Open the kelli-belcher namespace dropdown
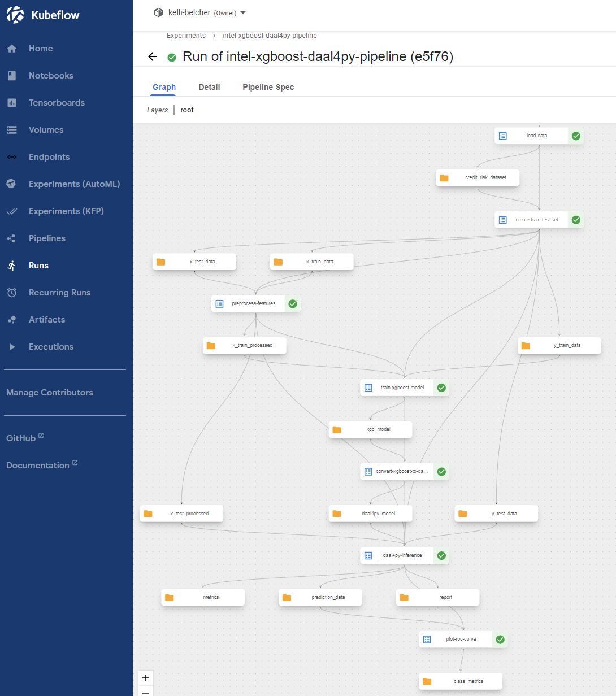This screenshot has width=616, height=696. (200, 12)
